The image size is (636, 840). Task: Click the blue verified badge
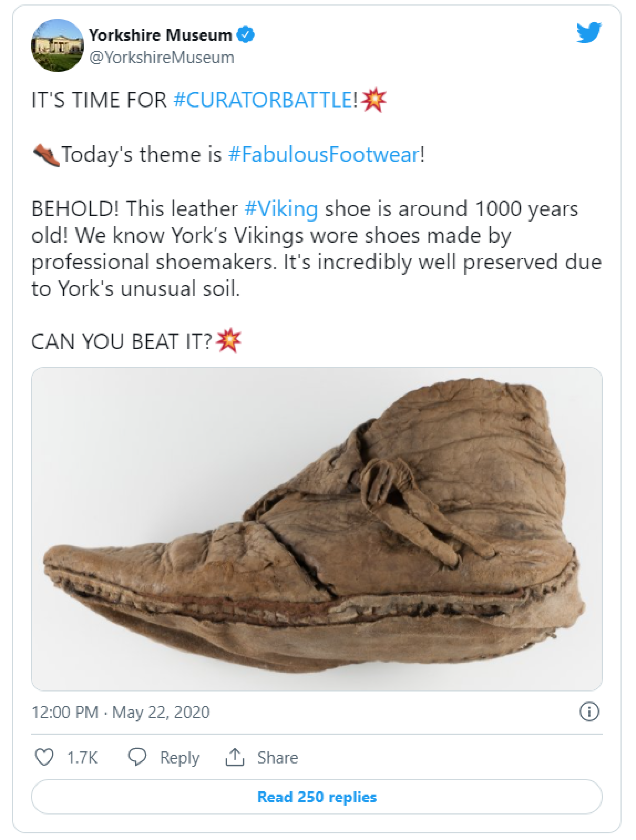pyautogui.click(x=245, y=35)
